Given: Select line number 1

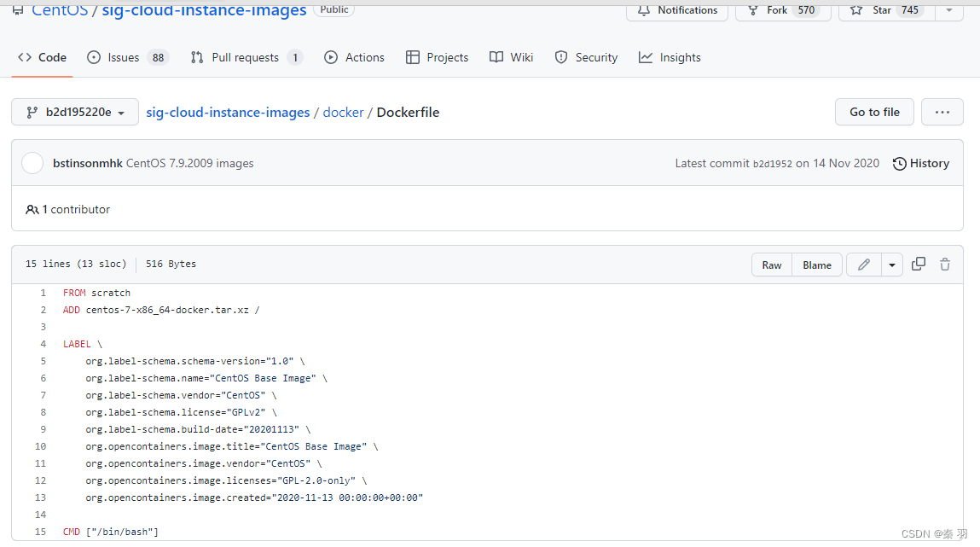Looking at the screenshot, I should pos(43,293).
